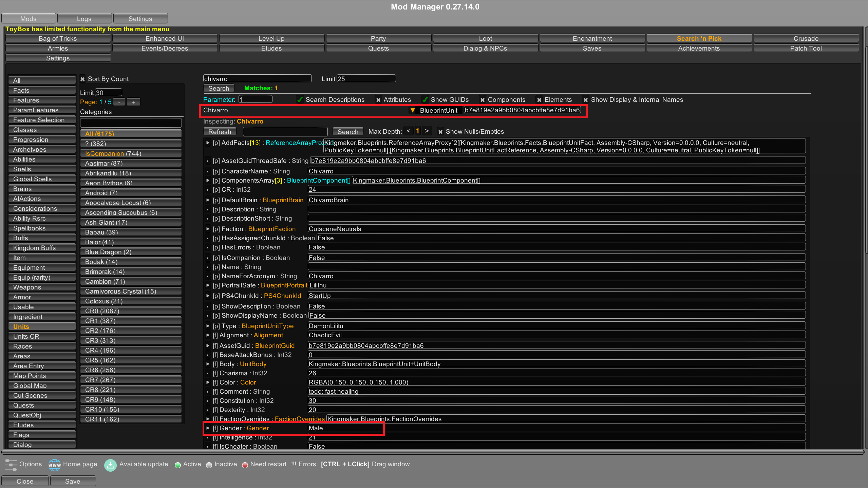Viewport: 868px width, 488px height.
Task: Expand the DefaultBrain property row
Action: point(208,200)
